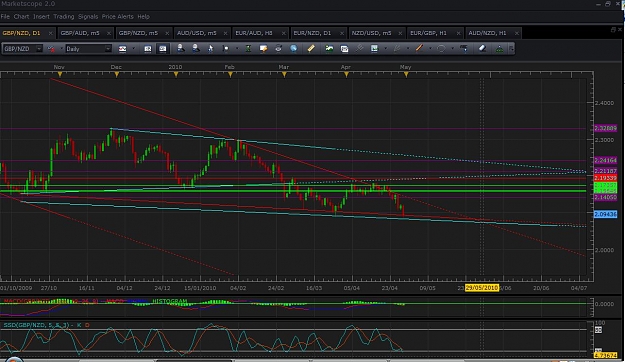Screen dimensions: 625x362
Task: Click the green chart indicator icon
Action: (x=329, y=49)
